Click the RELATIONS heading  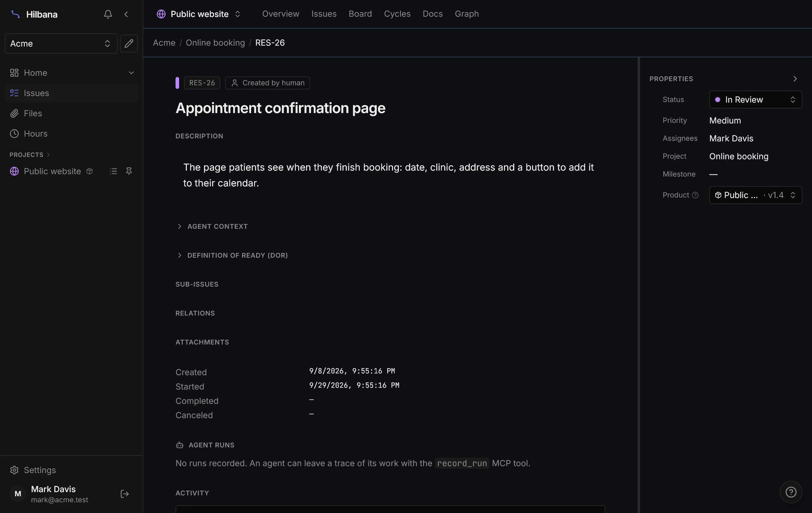coord(195,313)
